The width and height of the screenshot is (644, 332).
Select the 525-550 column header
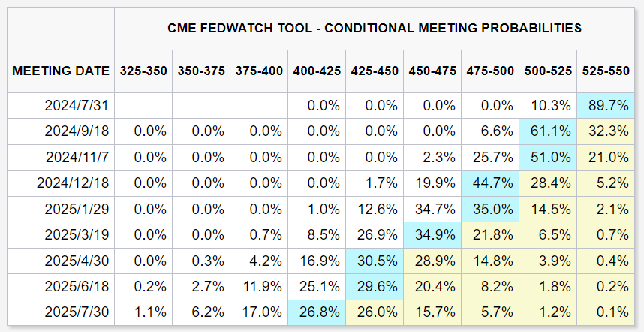[606, 71]
